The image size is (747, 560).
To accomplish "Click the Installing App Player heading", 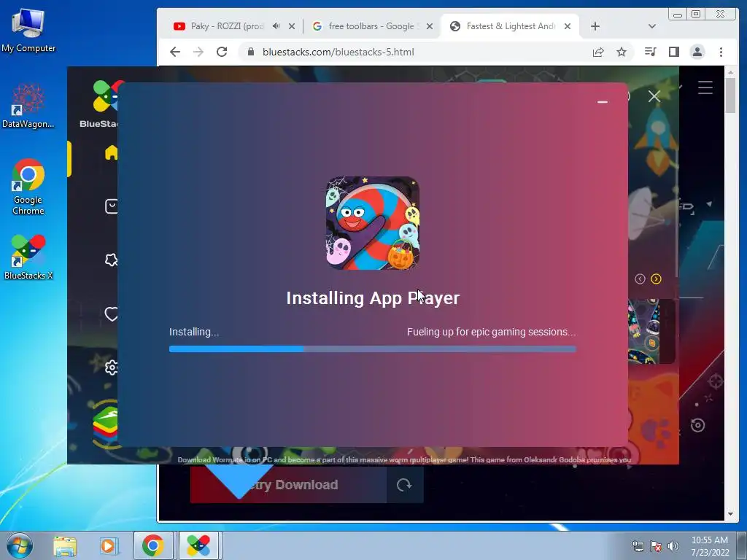I will click(x=373, y=298).
